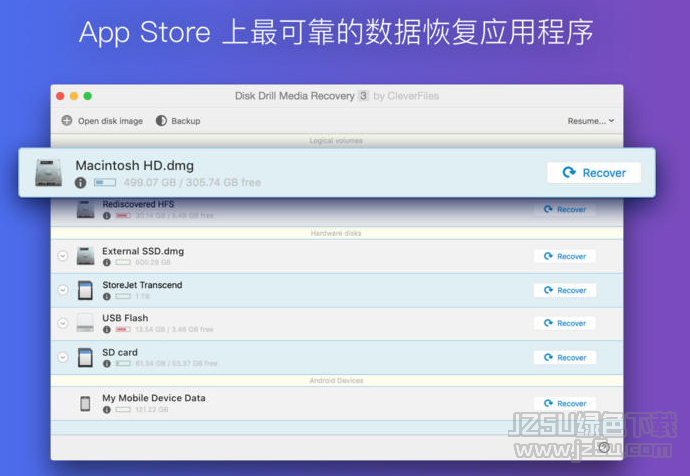The image size is (690, 476).
Task: Click the SD card icon
Action: [x=85, y=357]
